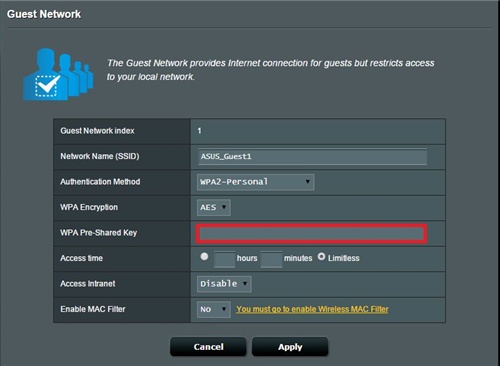
Task: Click the Enable MAC Filter label
Action: [x=93, y=309]
